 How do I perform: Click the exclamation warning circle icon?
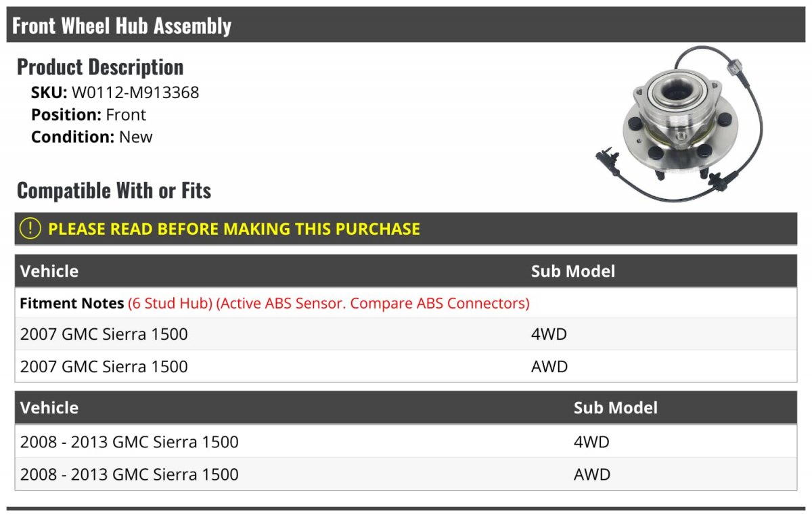click(30, 229)
